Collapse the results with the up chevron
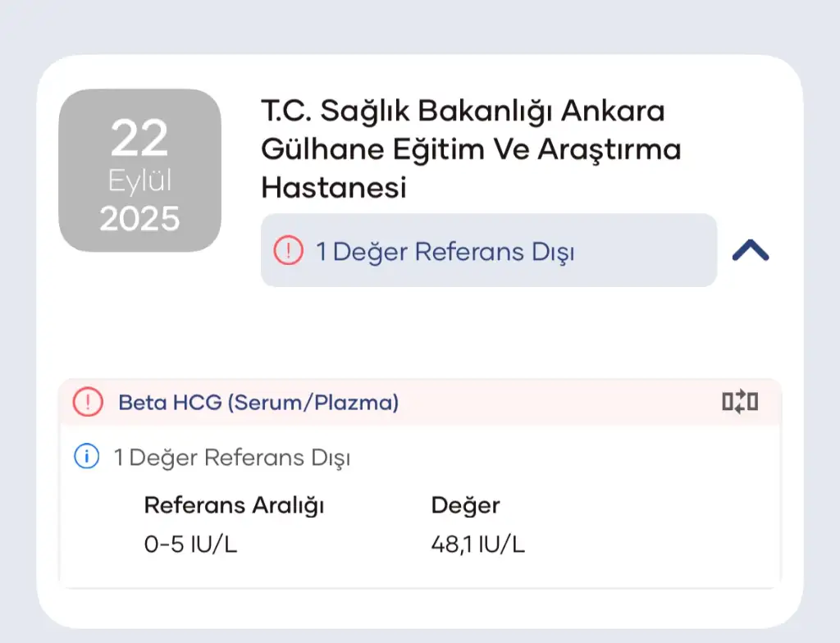Screen dimensions: 840x643 click(750, 250)
